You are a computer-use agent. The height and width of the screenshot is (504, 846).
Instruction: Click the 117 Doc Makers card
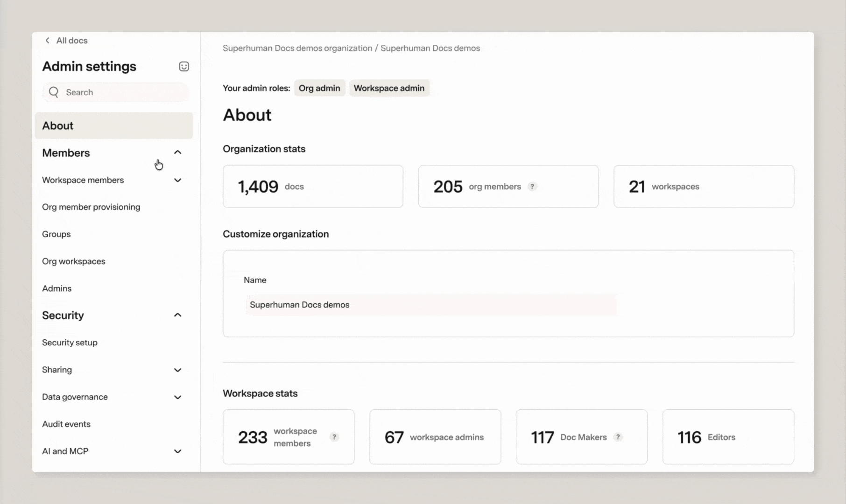581,437
